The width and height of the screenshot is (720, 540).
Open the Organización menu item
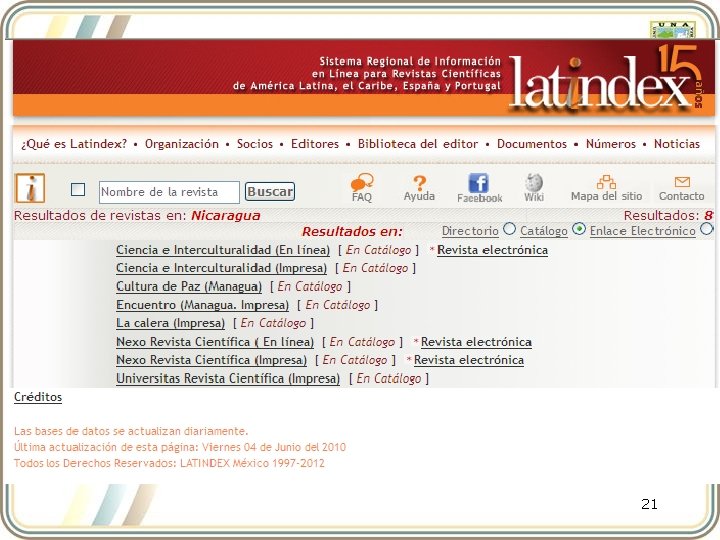coord(182,144)
